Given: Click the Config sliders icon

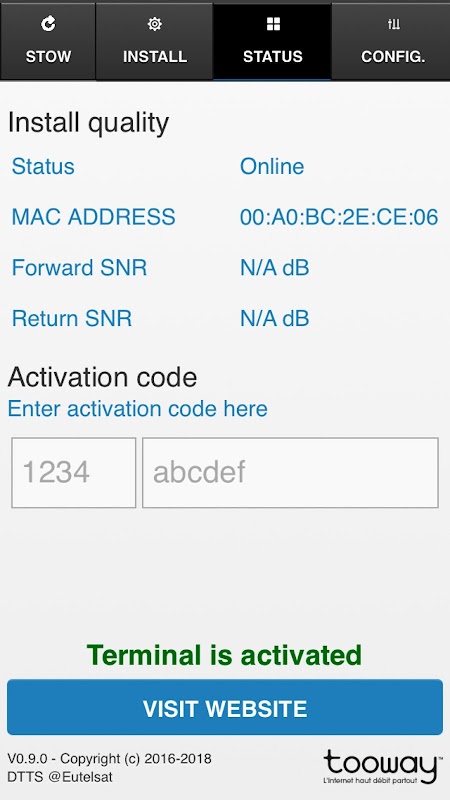Looking at the screenshot, I should 393,24.
